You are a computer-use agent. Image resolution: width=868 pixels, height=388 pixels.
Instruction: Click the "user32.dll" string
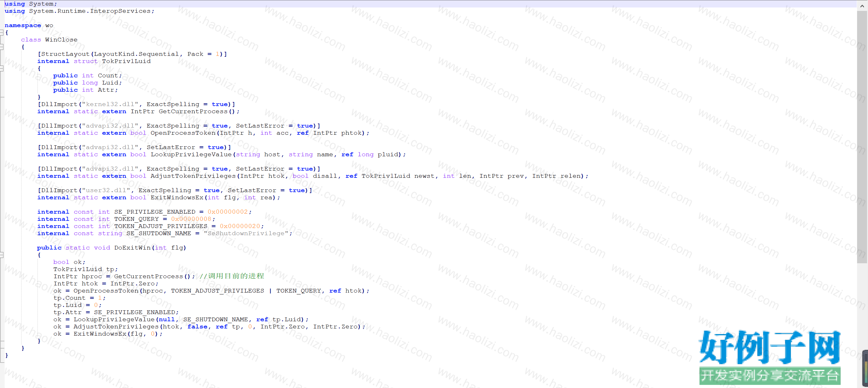coord(106,191)
